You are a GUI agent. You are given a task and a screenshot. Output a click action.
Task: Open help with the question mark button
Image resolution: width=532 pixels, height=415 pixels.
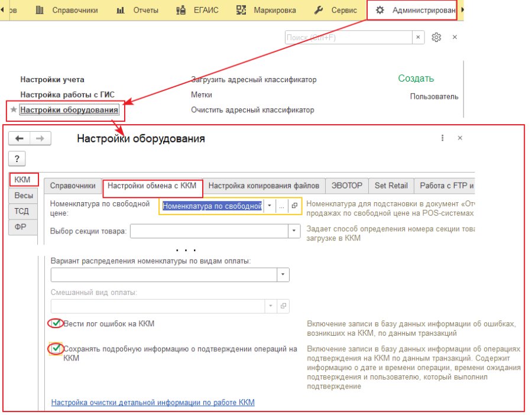click(x=17, y=159)
